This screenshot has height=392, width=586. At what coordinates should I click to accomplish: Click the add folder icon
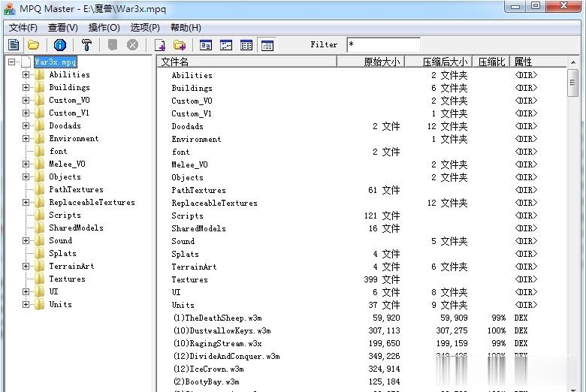click(180, 45)
